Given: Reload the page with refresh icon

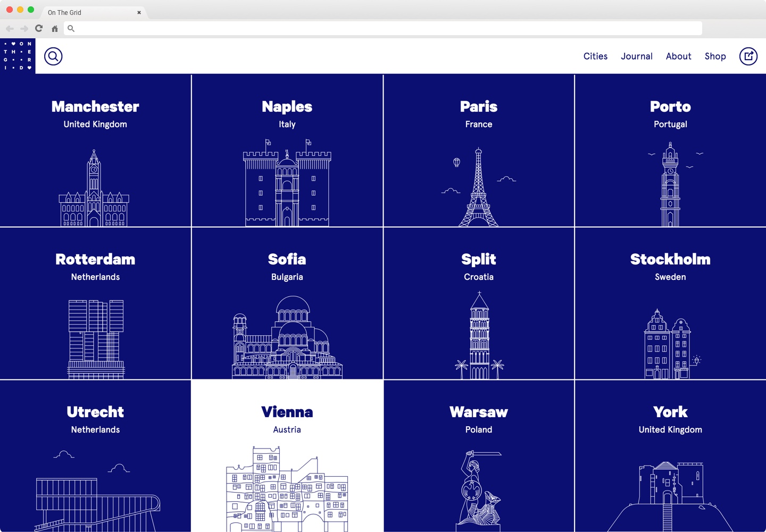Looking at the screenshot, I should tap(39, 28).
